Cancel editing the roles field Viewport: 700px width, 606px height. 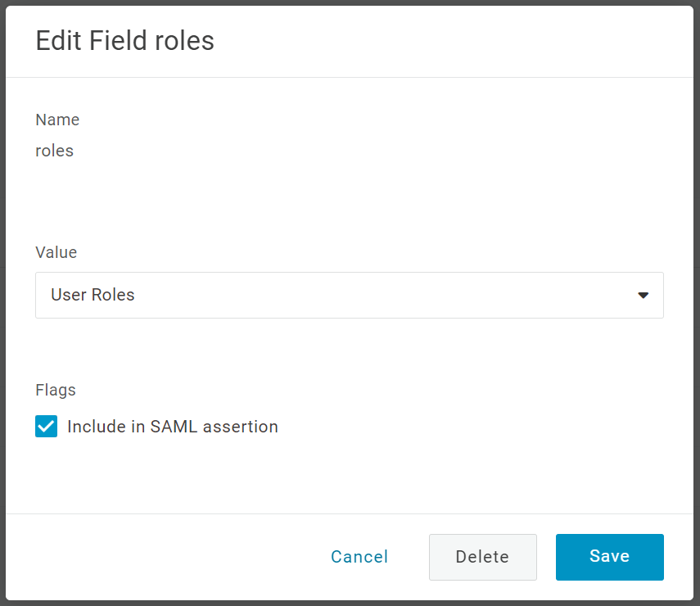pyautogui.click(x=359, y=557)
